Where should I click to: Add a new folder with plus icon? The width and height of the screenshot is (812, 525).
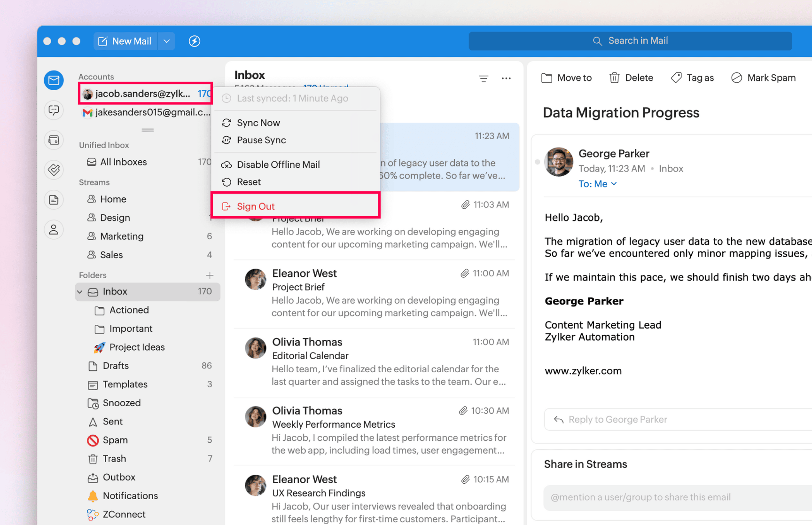click(210, 275)
